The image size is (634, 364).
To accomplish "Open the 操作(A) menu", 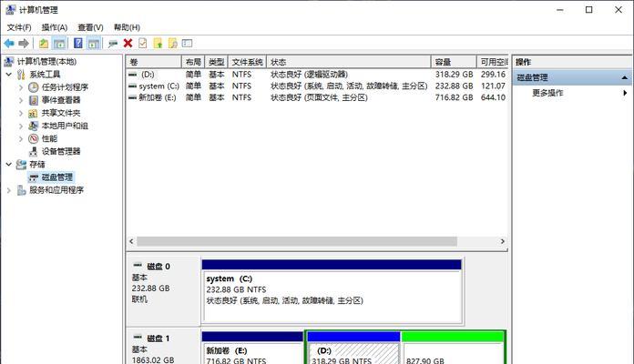I will pyautogui.click(x=55, y=27).
